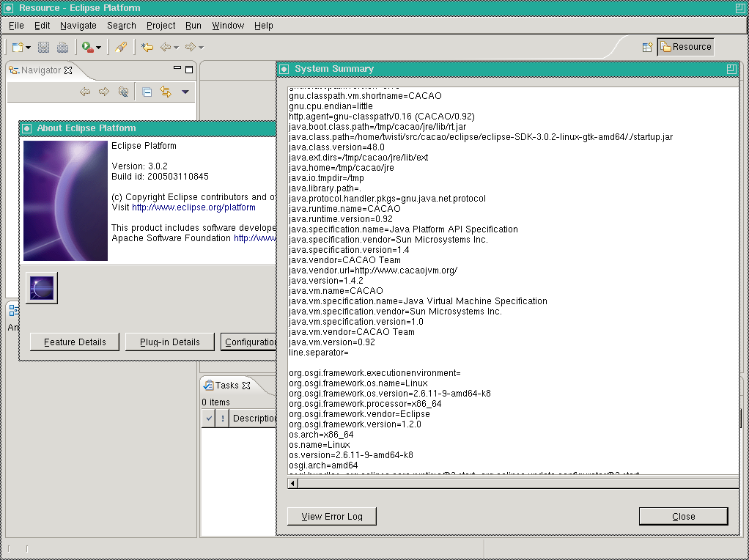
Task: Click the Search flashlight toolbar icon
Action: point(121,48)
